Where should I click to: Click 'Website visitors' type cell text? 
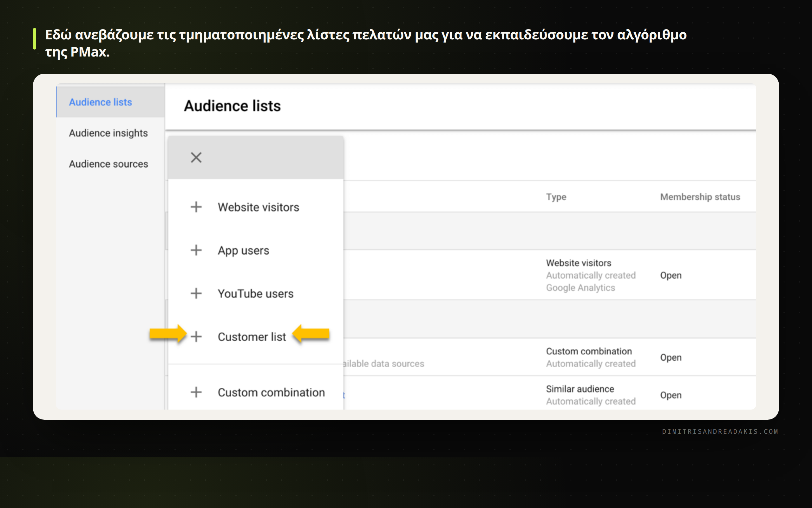point(579,263)
